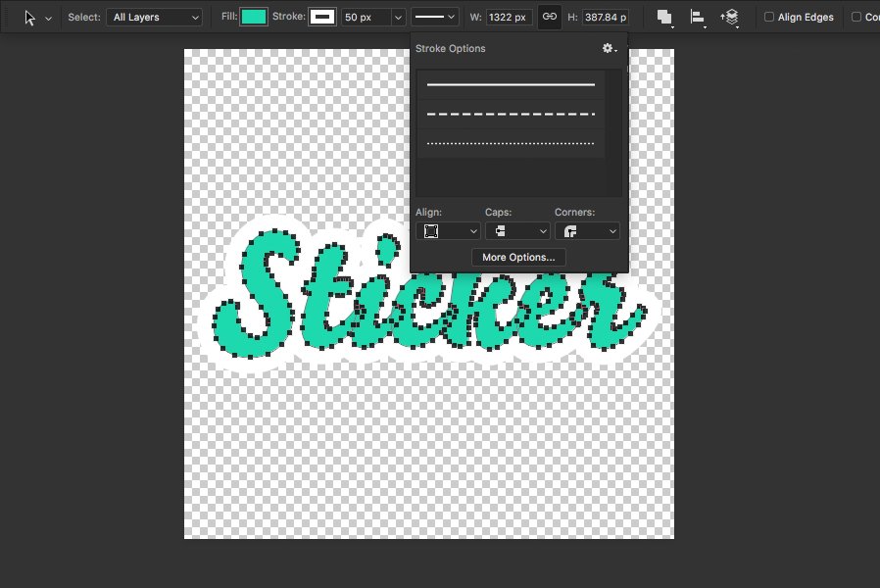The width and height of the screenshot is (880, 588).
Task: Open the stroke Align type dropdown
Action: (x=448, y=231)
